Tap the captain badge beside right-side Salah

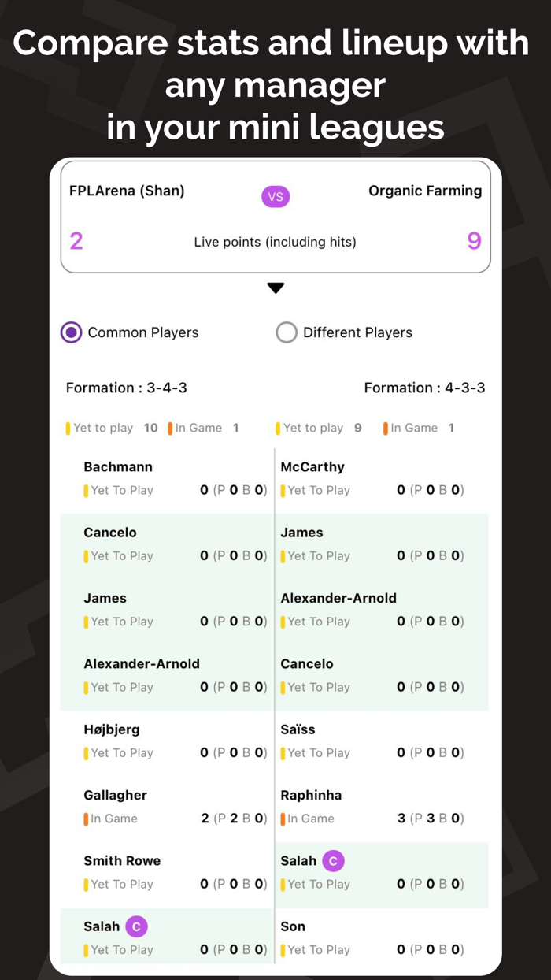(x=332, y=861)
